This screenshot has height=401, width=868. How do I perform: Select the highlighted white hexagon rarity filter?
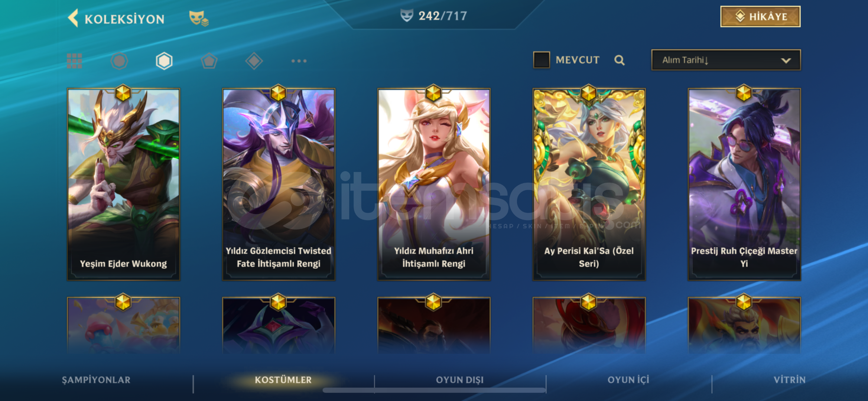164,61
